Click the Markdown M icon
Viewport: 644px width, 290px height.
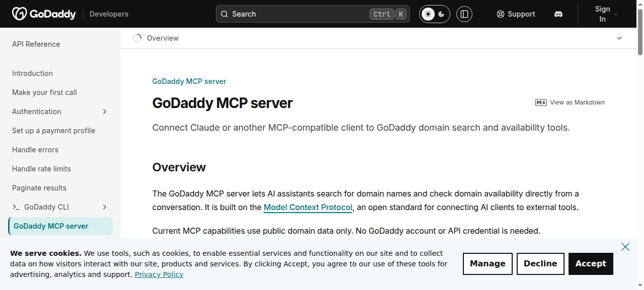point(541,103)
